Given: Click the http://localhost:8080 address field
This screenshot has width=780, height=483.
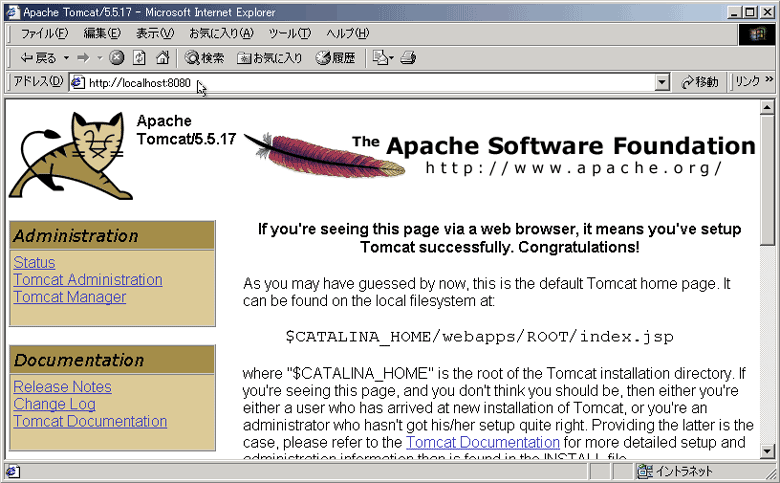Looking at the screenshot, I should click(368, 83).
